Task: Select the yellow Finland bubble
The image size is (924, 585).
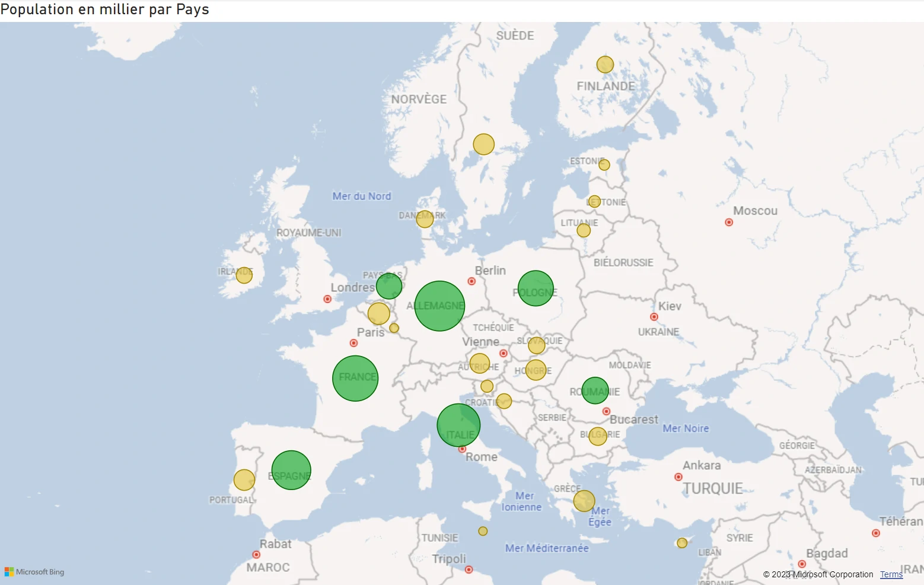Action: point(605,65)
